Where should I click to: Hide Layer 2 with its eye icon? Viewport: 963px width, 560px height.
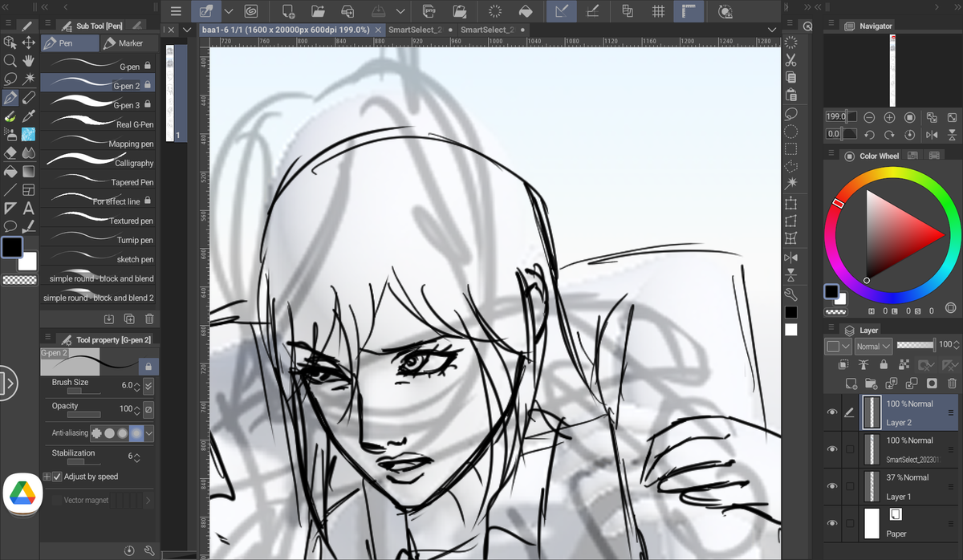coord(832,412)
